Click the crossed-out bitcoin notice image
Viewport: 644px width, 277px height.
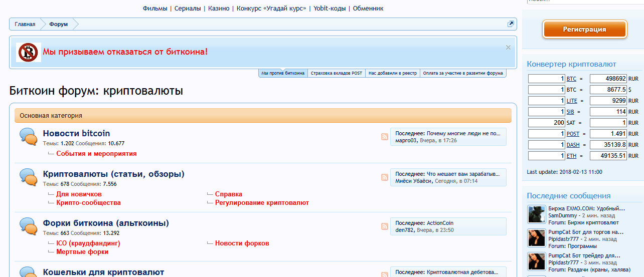(x=29, y=52)
